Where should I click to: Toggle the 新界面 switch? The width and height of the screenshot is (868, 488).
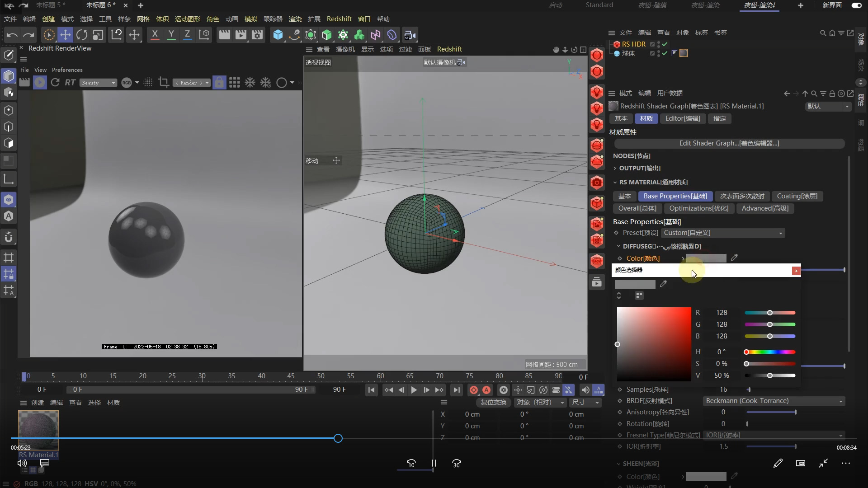coord(856,5)
